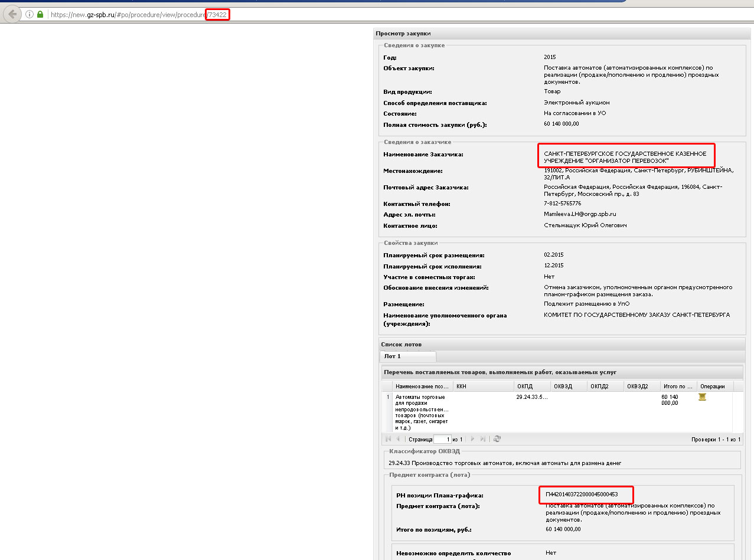Click the ОКПД2 column header
The image size is (754, 560).
(x=605, y=387)
